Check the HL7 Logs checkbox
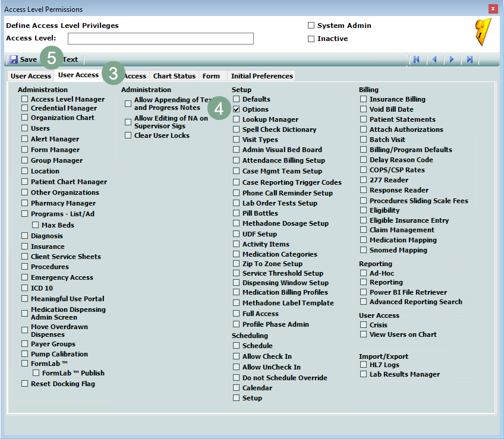504x439 pixels. click(364, 365)
